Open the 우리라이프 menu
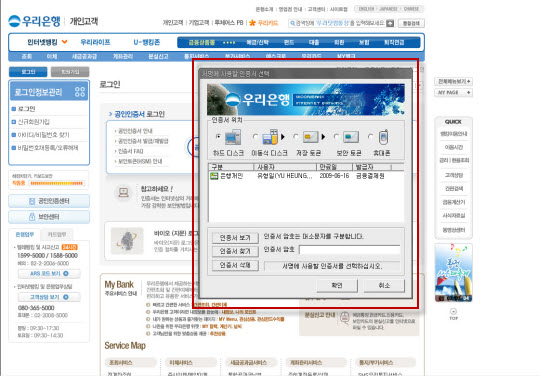This screenshot has height=376, width=540. [x=95, y=42]
